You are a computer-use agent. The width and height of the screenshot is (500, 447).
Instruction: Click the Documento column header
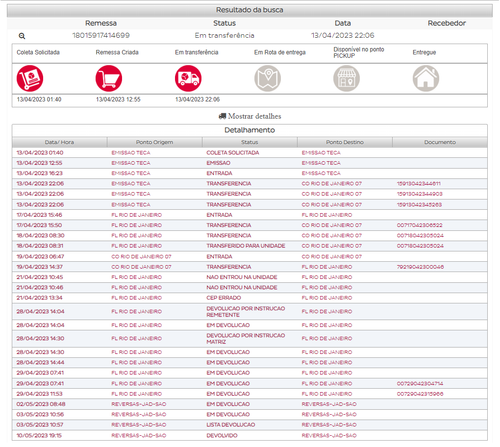tap(440, 142)
